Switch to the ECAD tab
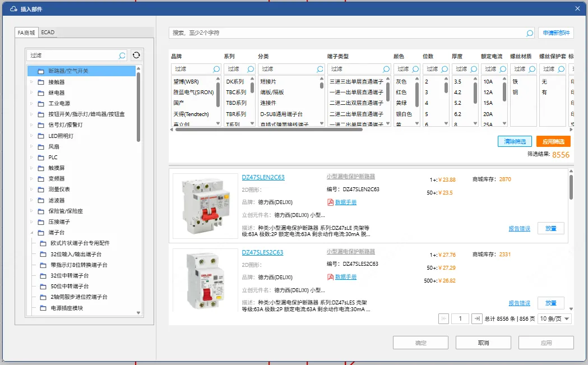 [x=48, y=33]
